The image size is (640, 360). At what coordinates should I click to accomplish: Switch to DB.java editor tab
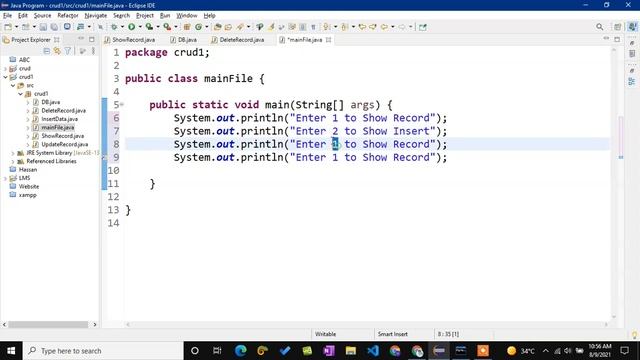184,40
